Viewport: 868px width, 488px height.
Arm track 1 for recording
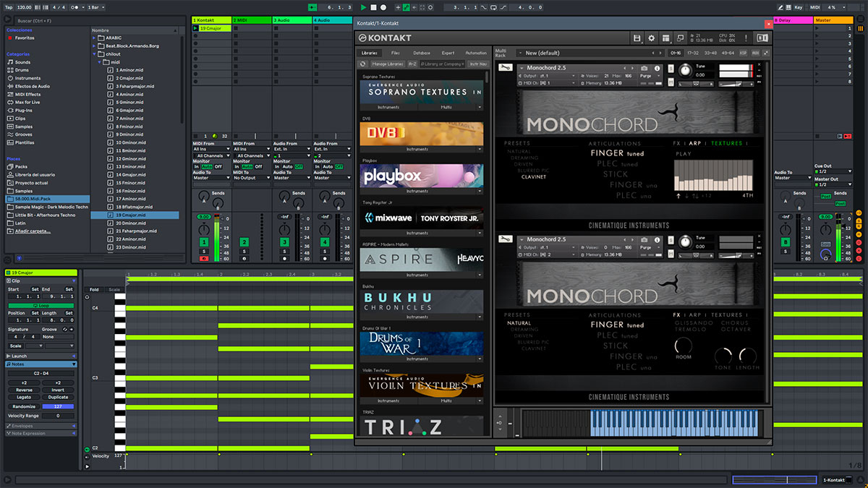coord(203,258)
